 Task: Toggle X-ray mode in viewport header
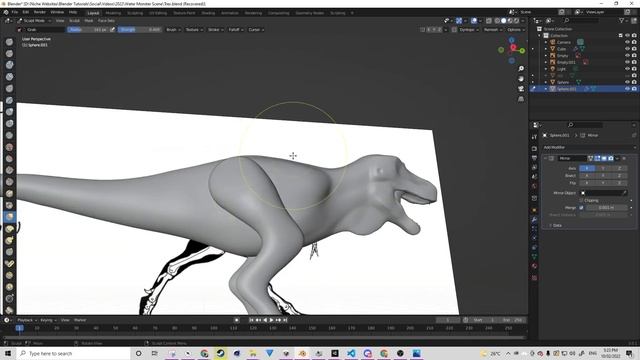[489, 20]
